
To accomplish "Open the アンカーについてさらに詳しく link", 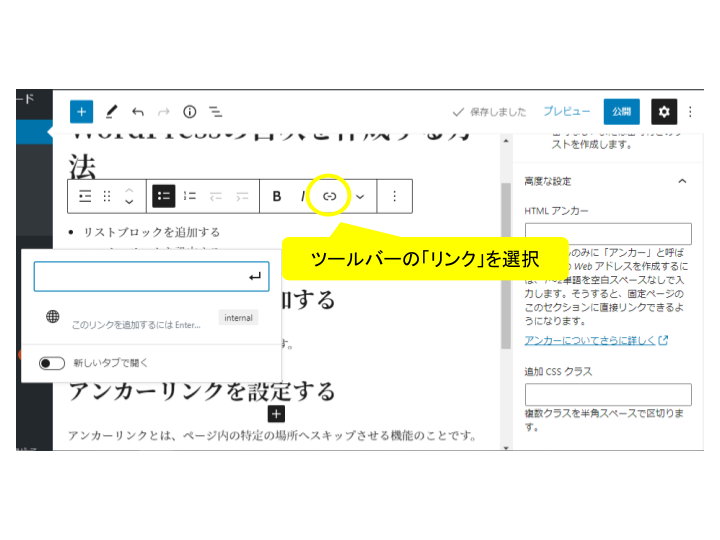I will click(x=596, y=341).
